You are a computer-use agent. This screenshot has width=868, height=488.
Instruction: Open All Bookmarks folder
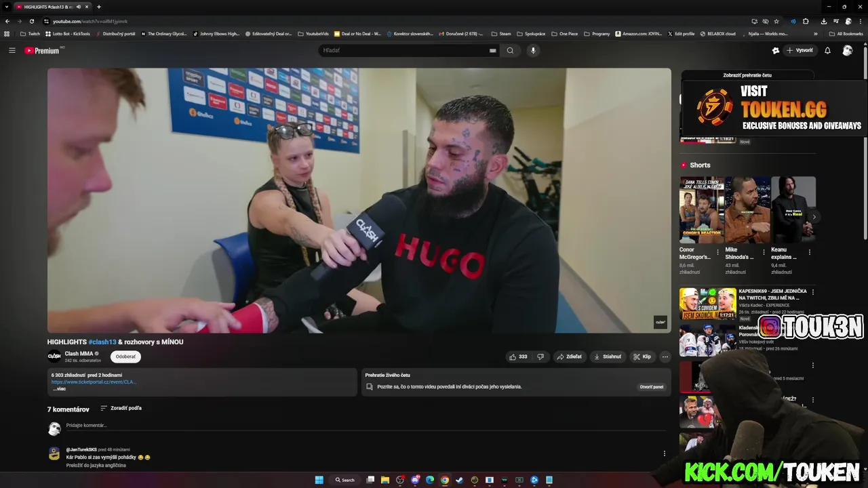coord(846,33)
